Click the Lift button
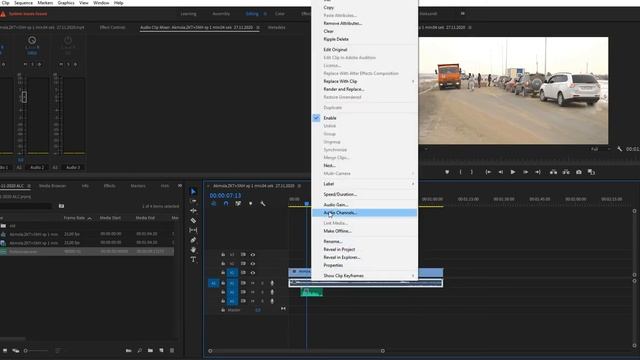 pos(553,172)
